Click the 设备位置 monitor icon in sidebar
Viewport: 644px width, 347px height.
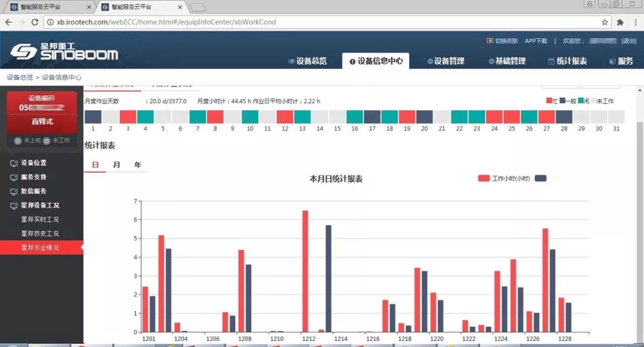coord(14,163)
